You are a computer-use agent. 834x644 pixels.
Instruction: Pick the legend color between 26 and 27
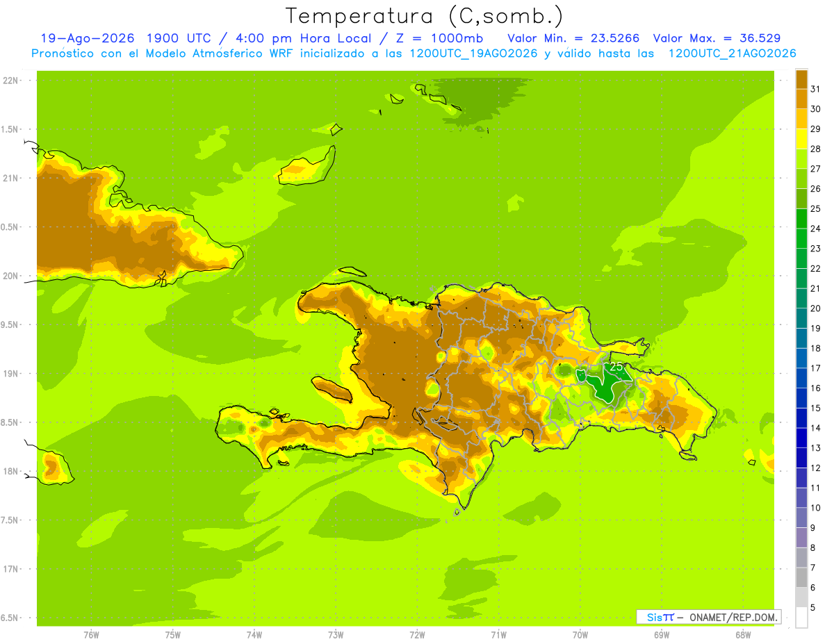coord(801,179)
